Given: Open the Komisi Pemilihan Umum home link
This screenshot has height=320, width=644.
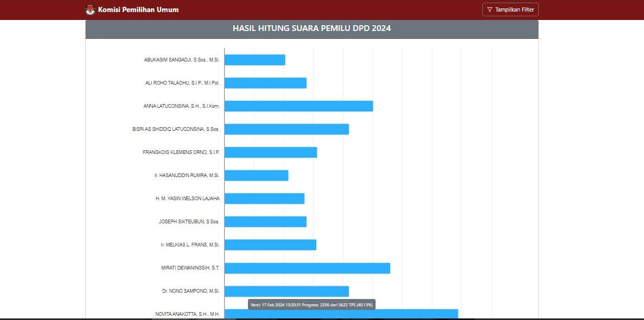Looking at the screenshot, I should (x=138, y=9).
